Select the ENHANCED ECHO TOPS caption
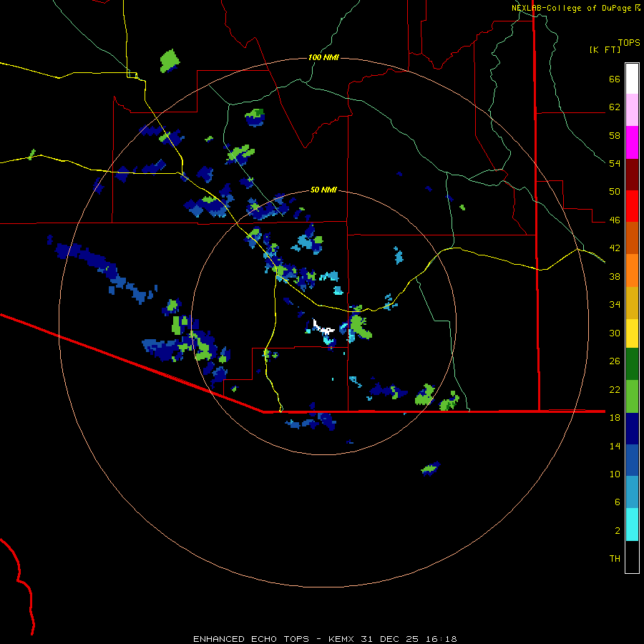 (251, 639)
